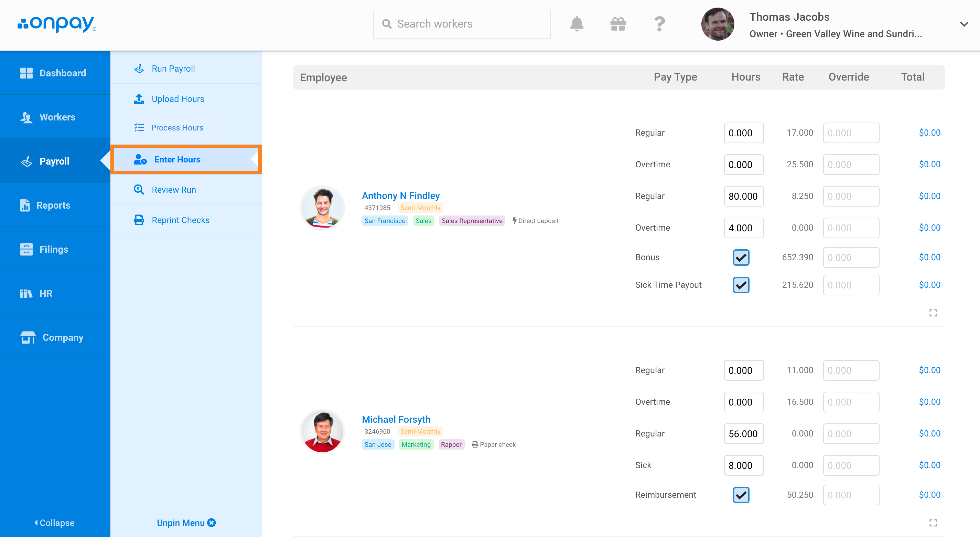Click Anthony's Overtime hours field at rate 25.500
This screenshot has width=980, height=537.
[743, 164]
